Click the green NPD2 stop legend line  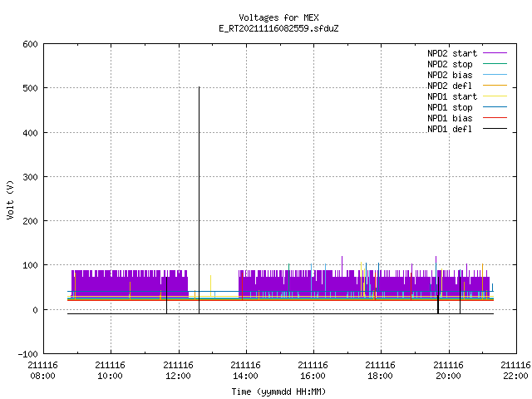(495, 64)
